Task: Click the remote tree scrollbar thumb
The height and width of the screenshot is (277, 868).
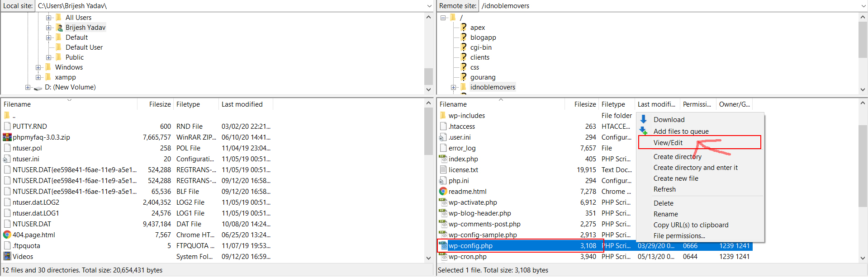Action: point(863,39)
